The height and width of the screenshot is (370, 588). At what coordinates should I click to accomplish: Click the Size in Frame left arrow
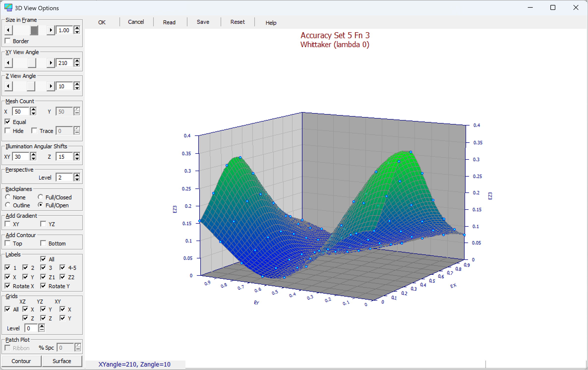(x=8, y=30)
